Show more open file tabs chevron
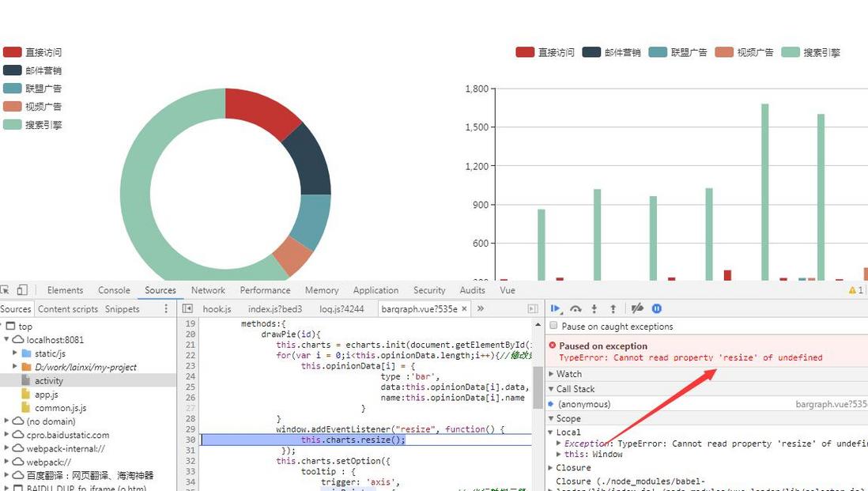 tap(480, 308)
